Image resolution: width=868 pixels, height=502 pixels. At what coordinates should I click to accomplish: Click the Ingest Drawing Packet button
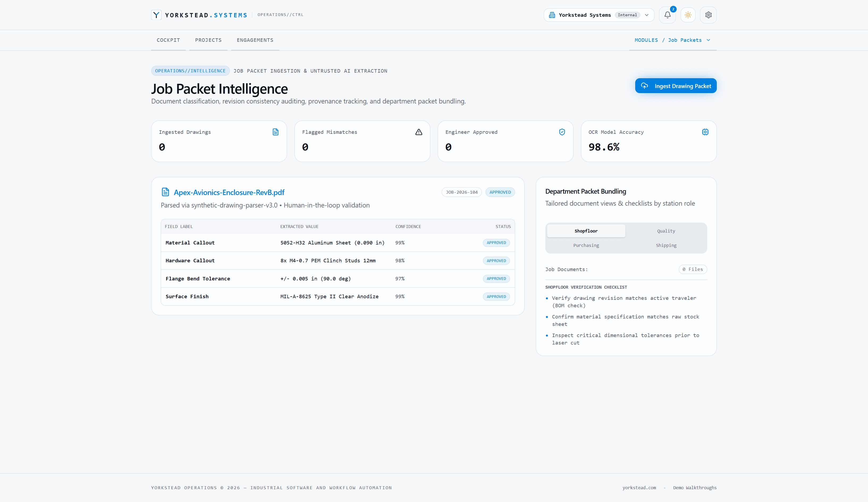click(x=676, y=86)
